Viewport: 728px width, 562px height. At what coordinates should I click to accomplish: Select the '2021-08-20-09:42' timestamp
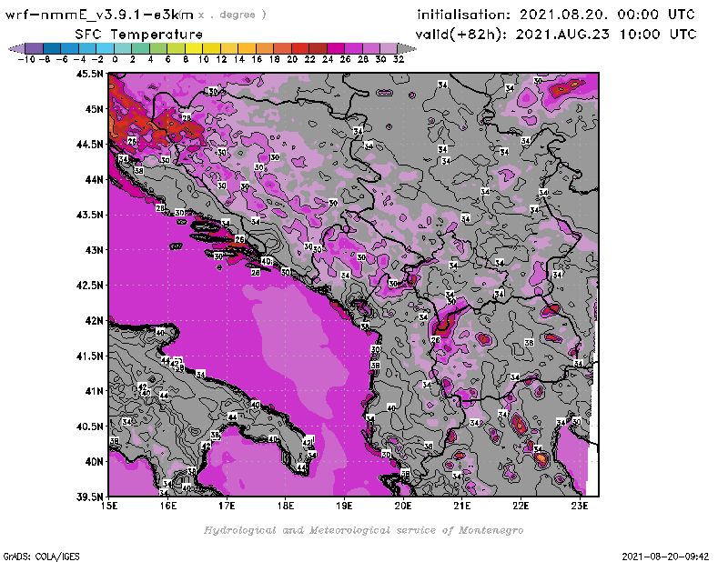coord(665,557)
